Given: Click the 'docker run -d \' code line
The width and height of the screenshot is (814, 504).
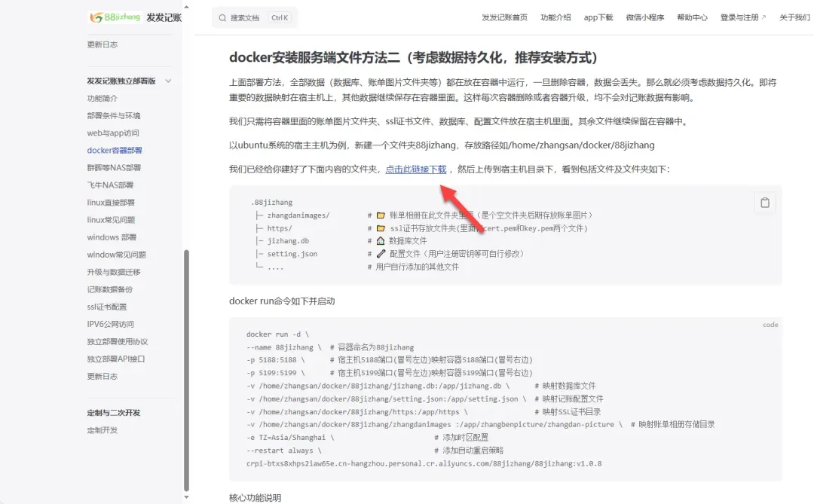Looking at the screenshot, I should (277, 334).
